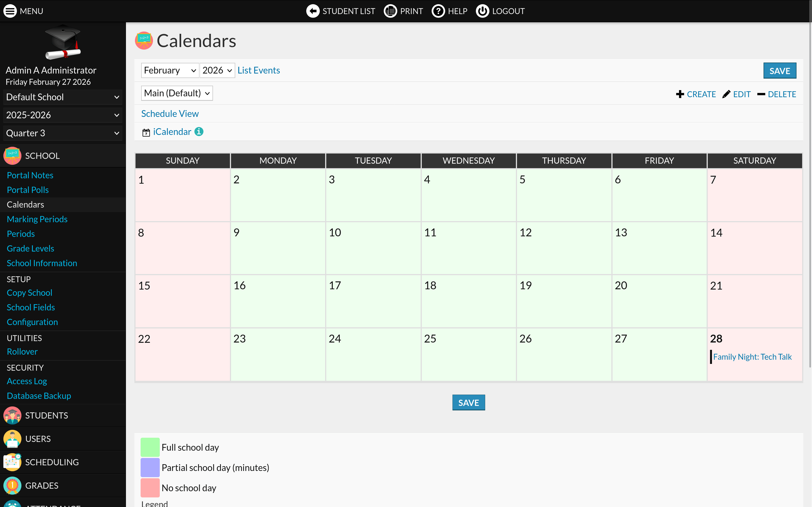Open the Students module icon
This screenshot has width=812, height=507.
click(x=12, y=415)
